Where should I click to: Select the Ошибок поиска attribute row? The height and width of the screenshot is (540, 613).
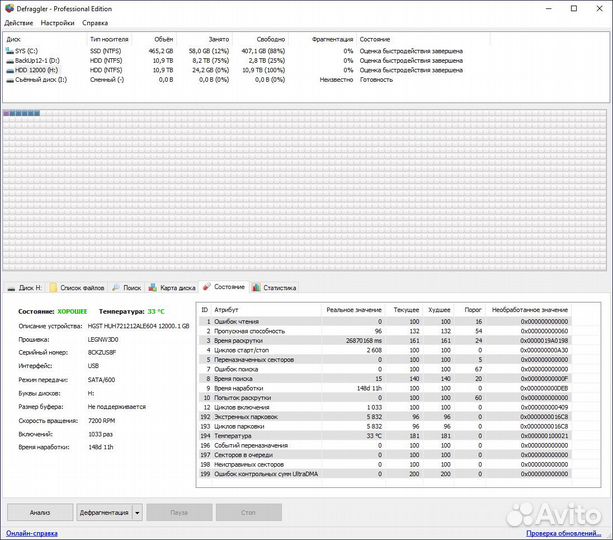[x=385, y=370]
